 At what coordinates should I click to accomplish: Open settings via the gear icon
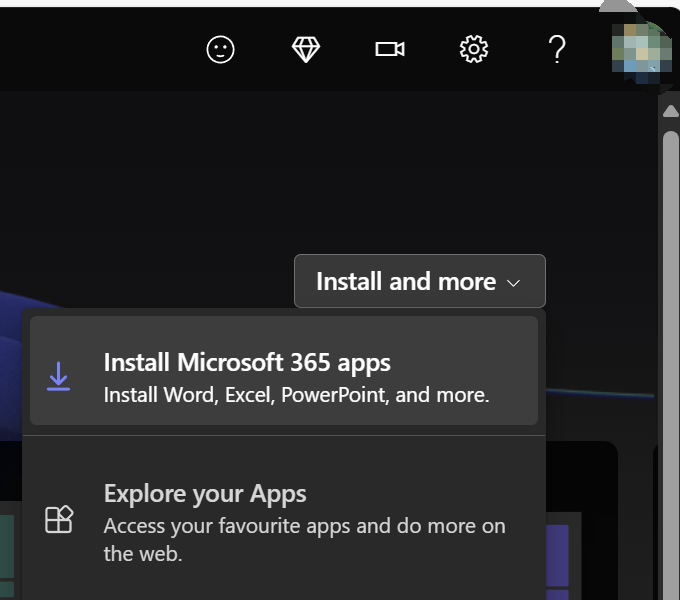(x=474, y=49)
